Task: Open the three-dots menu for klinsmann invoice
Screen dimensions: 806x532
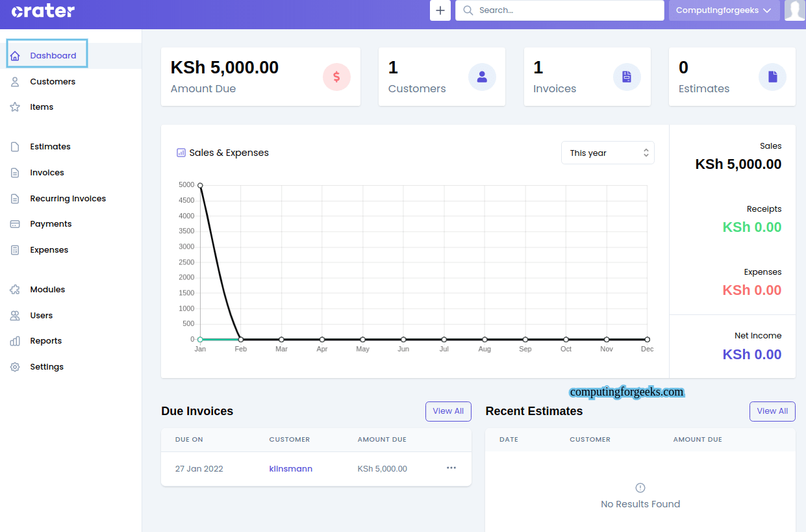Action: [451, 468]
